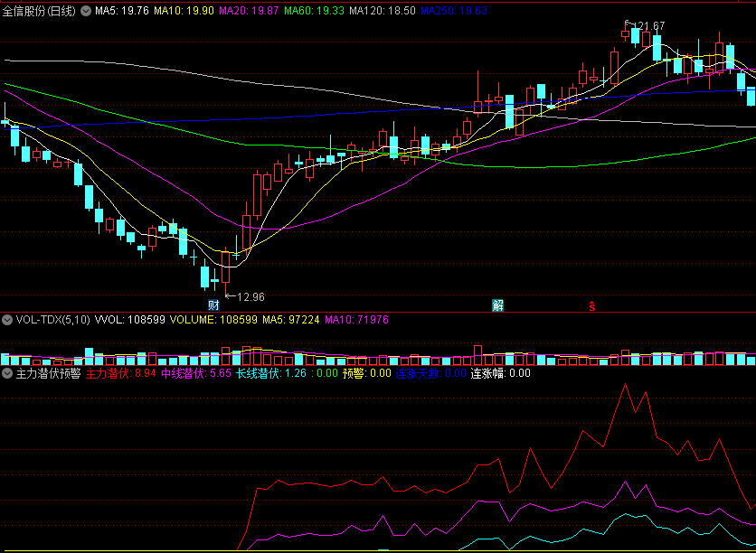756x553 pixels.
Task: Click the 21.67 high price annotation
Action: 649,26
